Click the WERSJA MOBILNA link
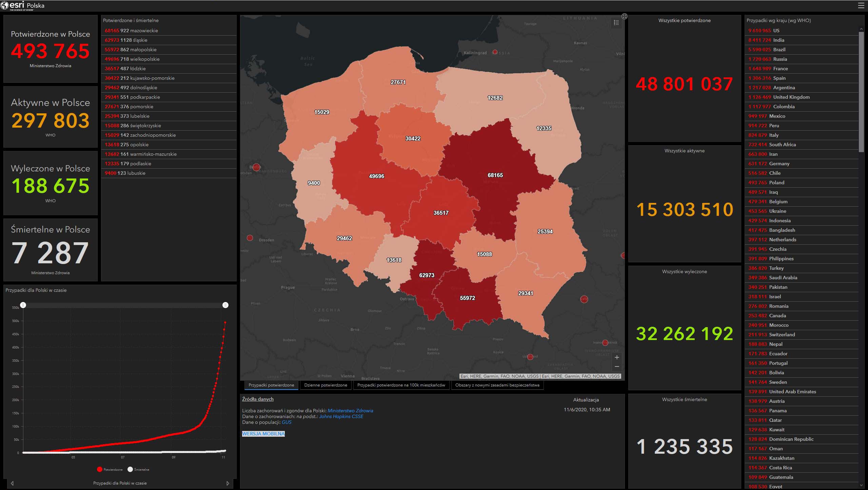Viewport: 868px width, 490px height. [263, 434]
